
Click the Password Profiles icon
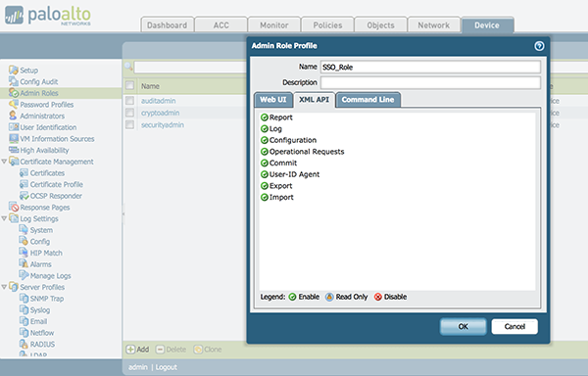click(x=14, y=104)
